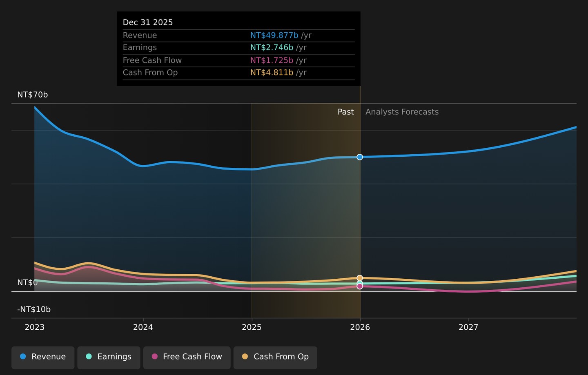This screenshot has width=588, height=375.
Task: Select the Free Cash Flow marker at 2026
Action: click(360, 286)
